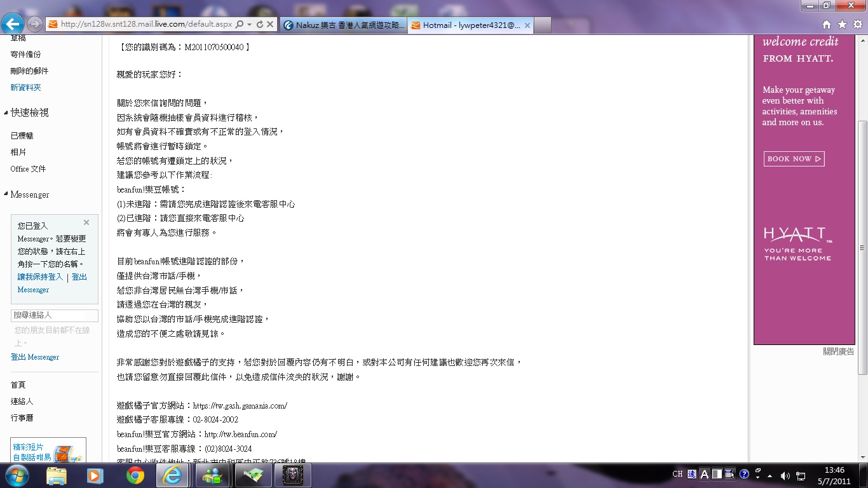Screen dimensions: 868x488
Task: Open the address bar dropdown arrow
Action: pos(250,25)
